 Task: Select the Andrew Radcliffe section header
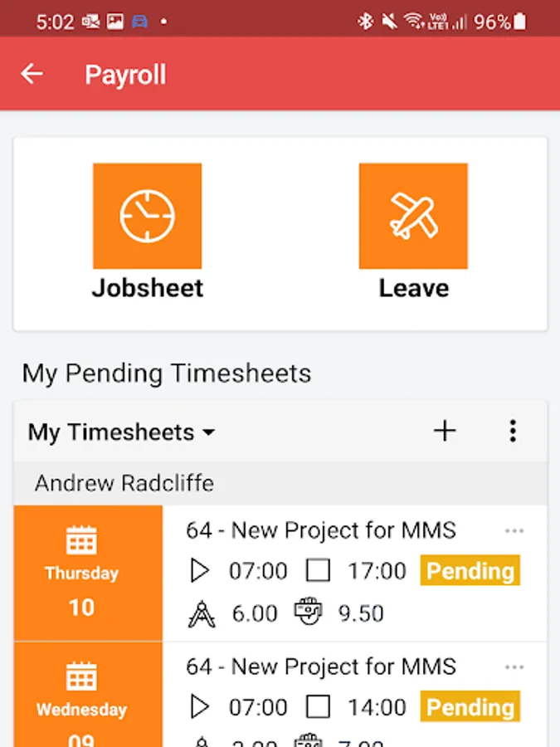[x=126, y=483]
